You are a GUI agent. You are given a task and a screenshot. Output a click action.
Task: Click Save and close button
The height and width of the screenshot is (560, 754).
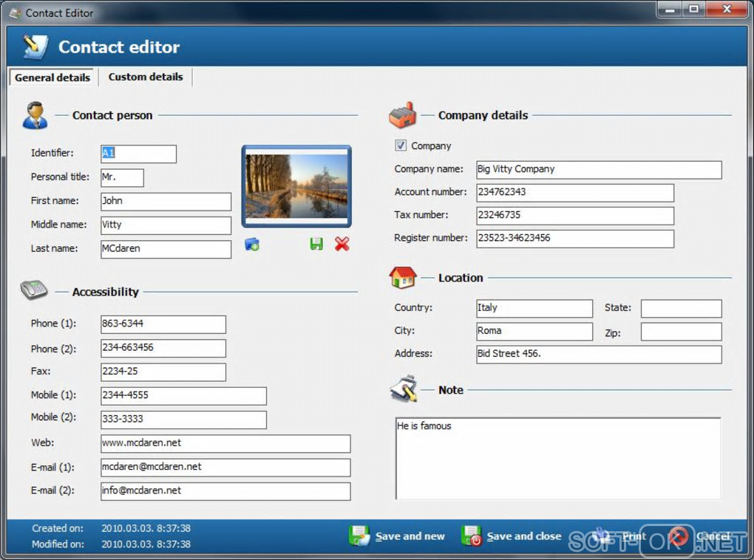coord(511,536)
